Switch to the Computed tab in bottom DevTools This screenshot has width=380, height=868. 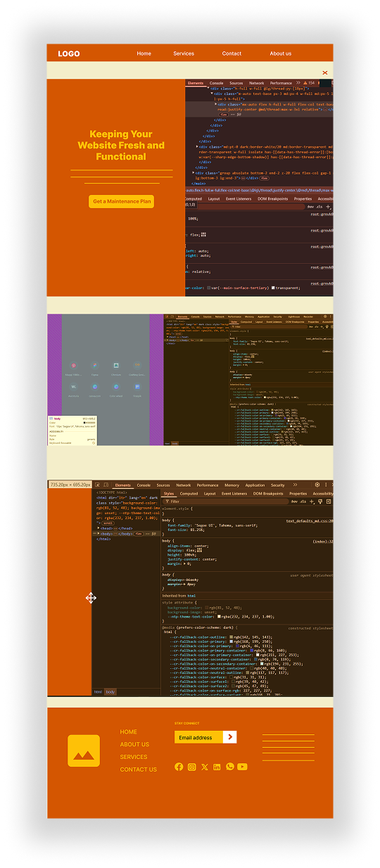[x=189, y=494]
